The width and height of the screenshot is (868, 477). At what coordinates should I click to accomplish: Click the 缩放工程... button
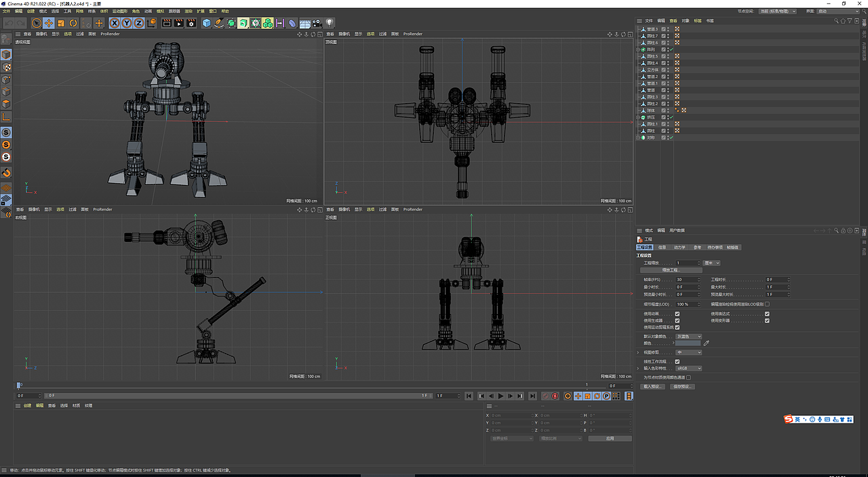(x=670, y=270)
